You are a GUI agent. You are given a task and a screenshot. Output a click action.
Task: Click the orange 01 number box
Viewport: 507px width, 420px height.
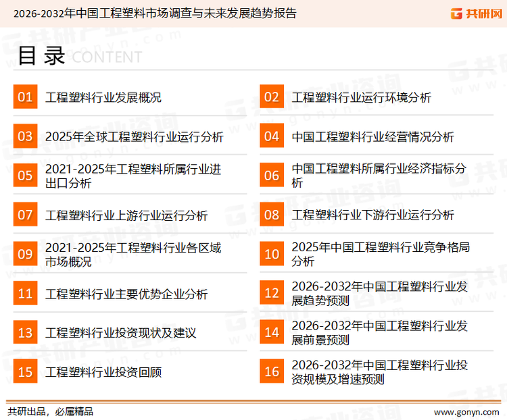pos(25,97)
